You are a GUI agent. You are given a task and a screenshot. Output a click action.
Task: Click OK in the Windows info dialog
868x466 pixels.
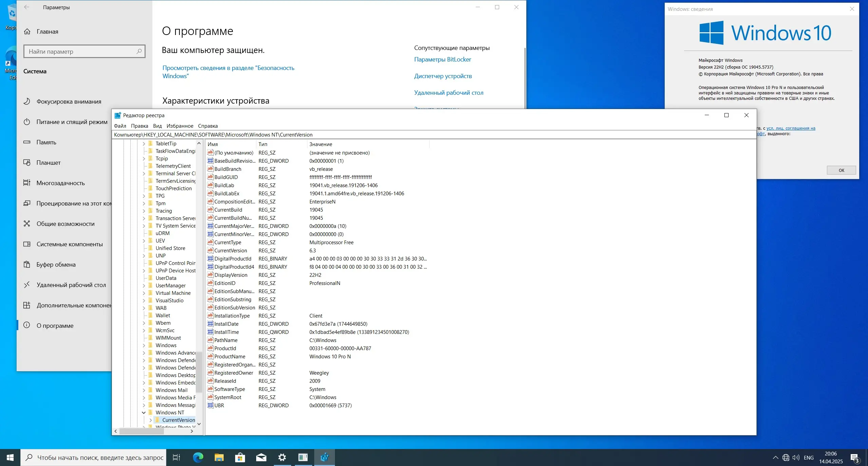tap(841, 170)
